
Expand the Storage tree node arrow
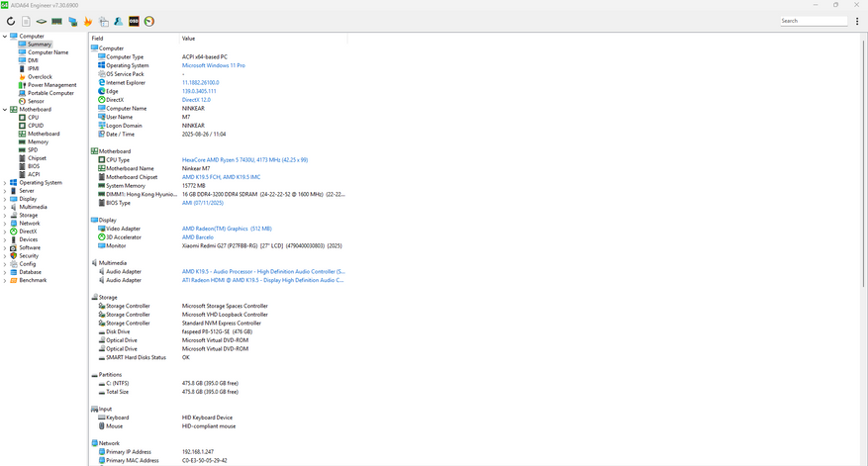[5, 216]
